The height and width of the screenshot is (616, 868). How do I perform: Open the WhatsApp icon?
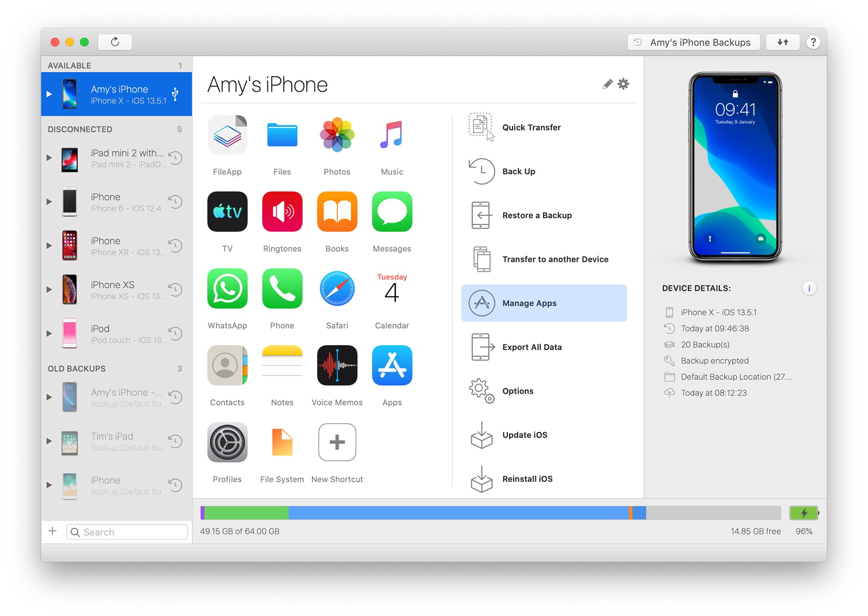pyautogui.click(x=227, y=288)
